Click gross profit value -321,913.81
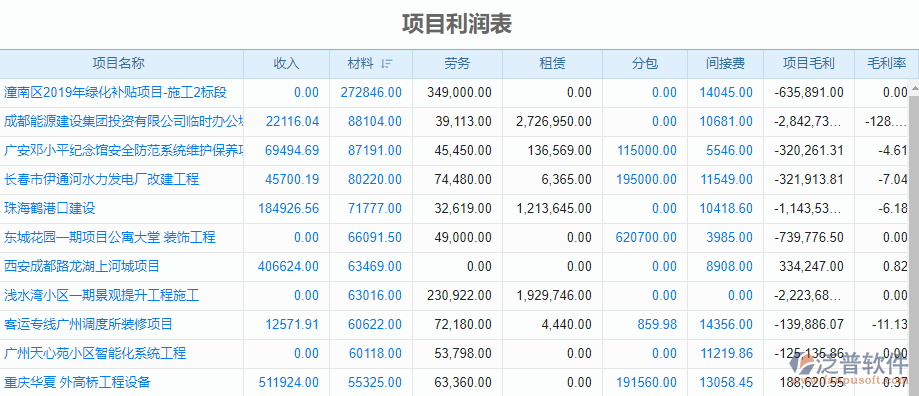 pos(809,179)
